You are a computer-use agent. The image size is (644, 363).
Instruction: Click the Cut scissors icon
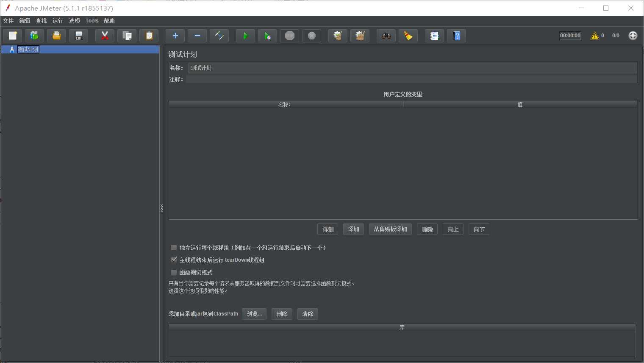tap(105, 36)
